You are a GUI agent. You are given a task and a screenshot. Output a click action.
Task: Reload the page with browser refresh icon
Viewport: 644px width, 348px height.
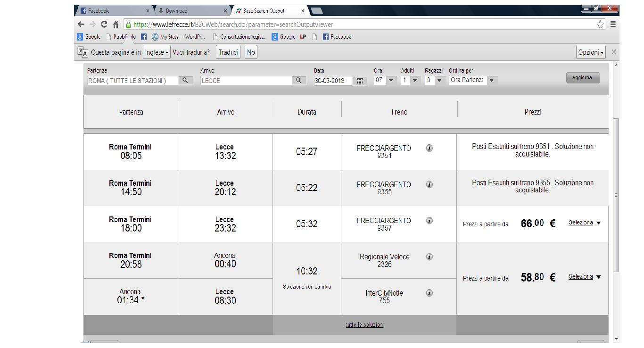[104, 25]
